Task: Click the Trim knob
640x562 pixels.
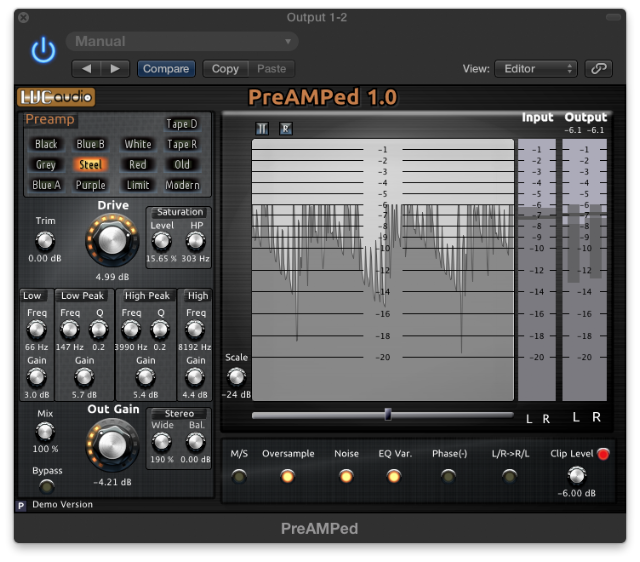Action: point(45,241)
